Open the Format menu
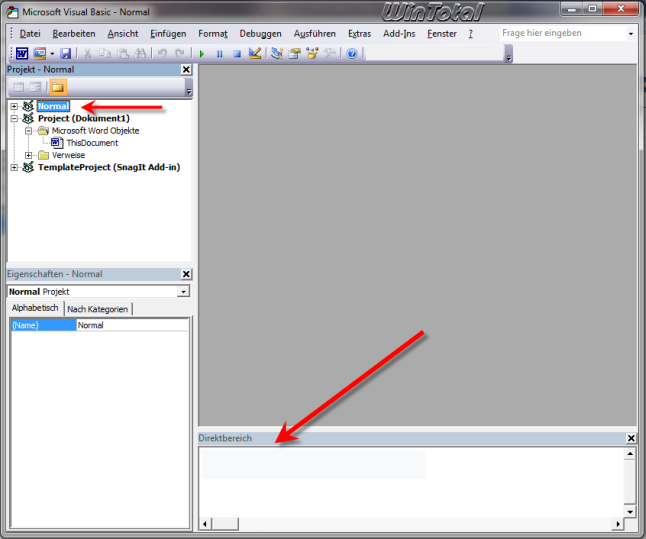646x539 pixels. coord(213,34)
